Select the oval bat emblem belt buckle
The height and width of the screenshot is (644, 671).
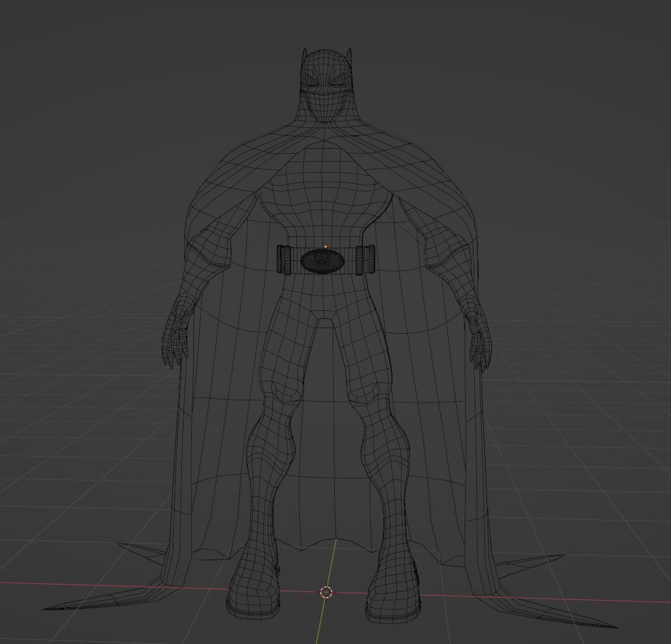click(322, 261)
